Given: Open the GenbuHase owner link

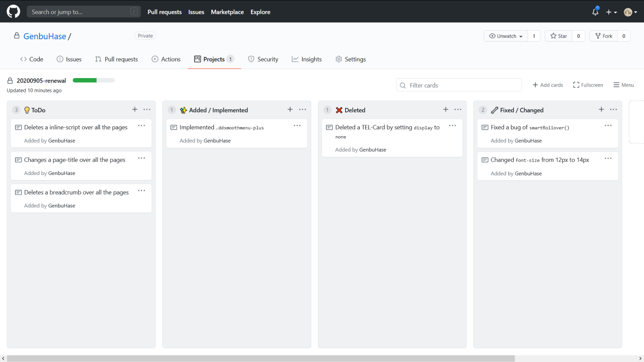Looking at the screenshot, I should pos(45,36).
